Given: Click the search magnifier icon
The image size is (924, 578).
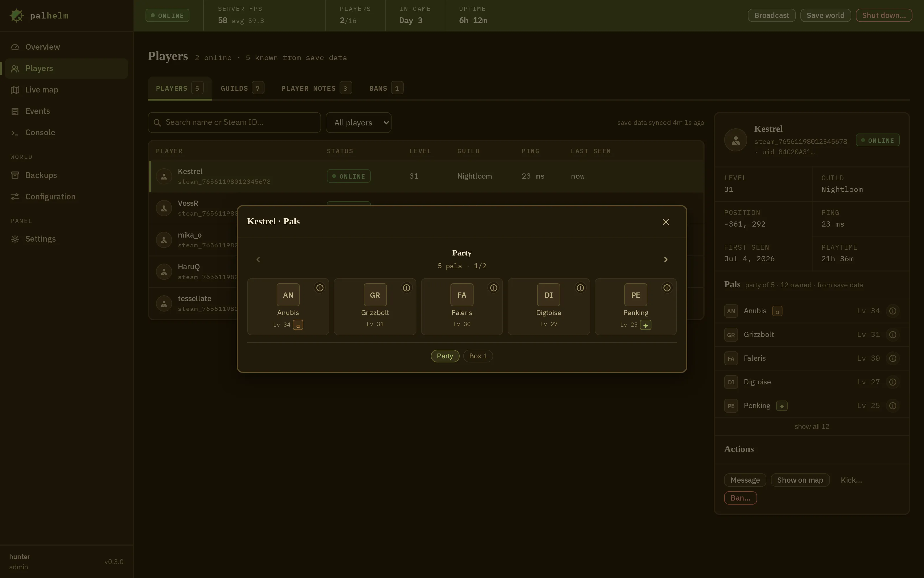Looking at the screenshot, I should point(157,123).
